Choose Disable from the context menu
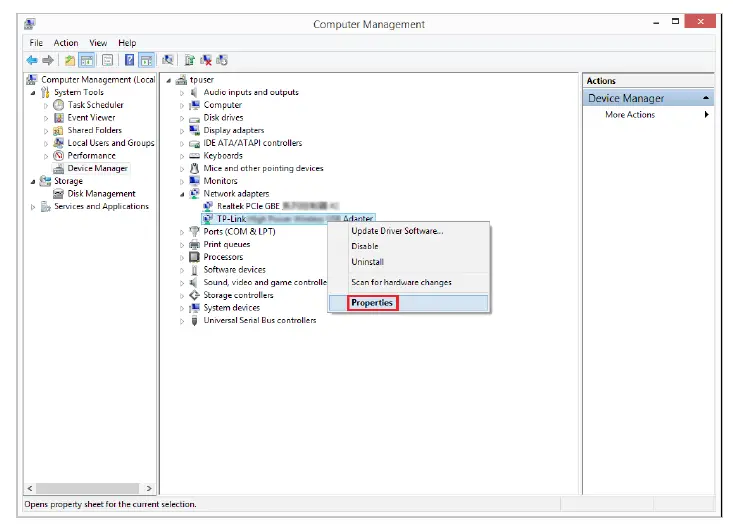 [x=409, y=246]
